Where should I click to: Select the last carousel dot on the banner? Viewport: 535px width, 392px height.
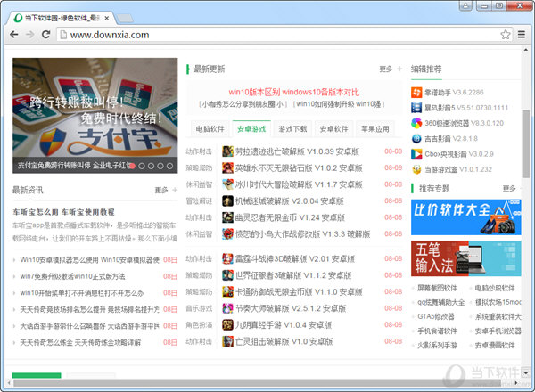click(171, 166)
